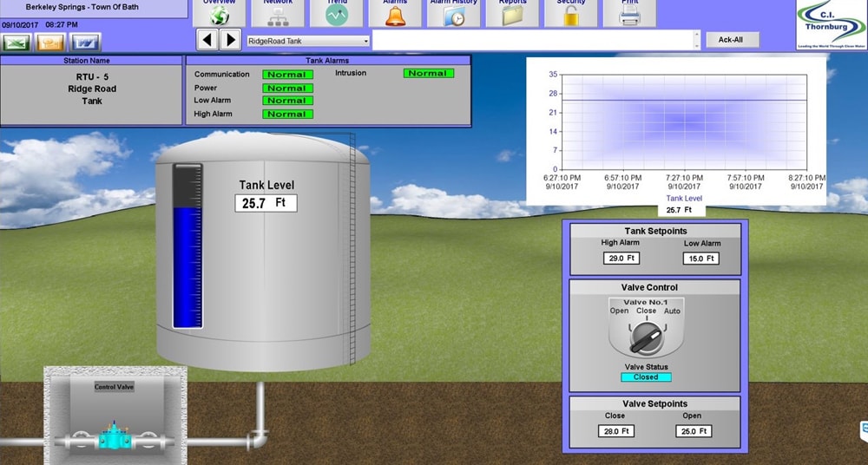Open the Alarms bell screen

395,13
